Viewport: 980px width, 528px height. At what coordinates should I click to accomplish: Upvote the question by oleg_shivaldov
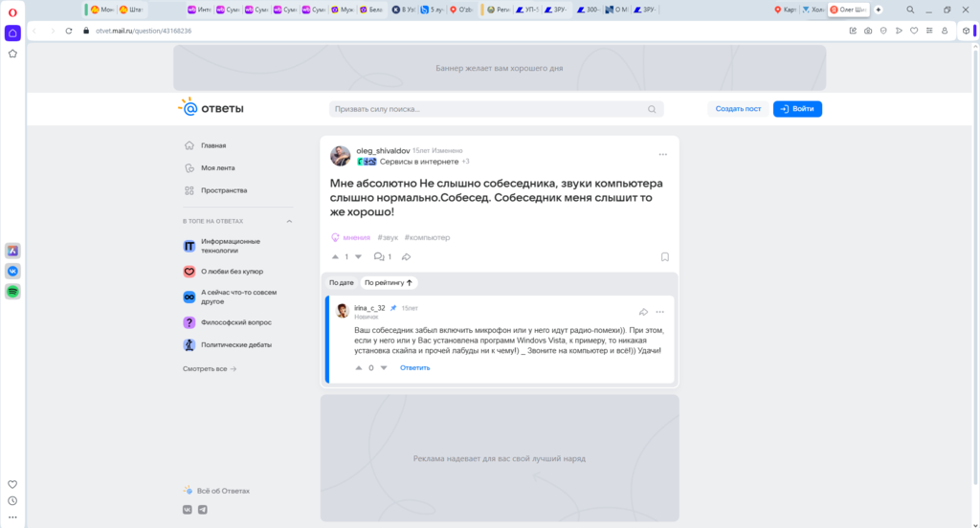pyautogui.click(x=335, y=256)
